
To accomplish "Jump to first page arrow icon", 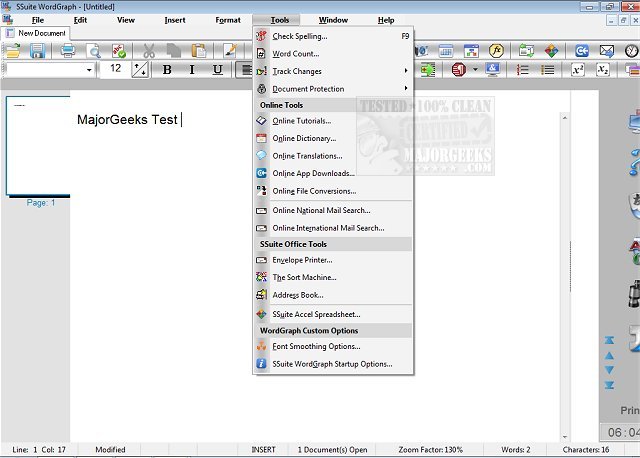I will [x=609, y=340].
